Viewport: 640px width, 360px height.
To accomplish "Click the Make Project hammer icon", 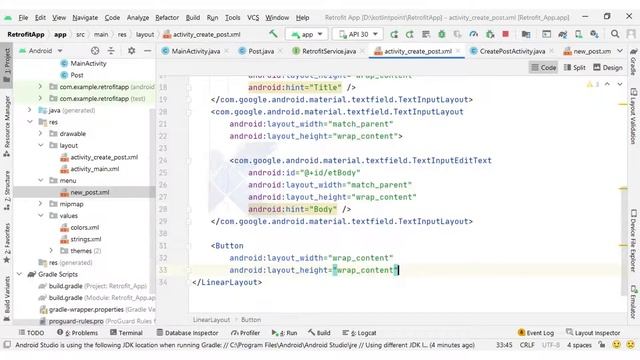I will [x=273, y=34].
